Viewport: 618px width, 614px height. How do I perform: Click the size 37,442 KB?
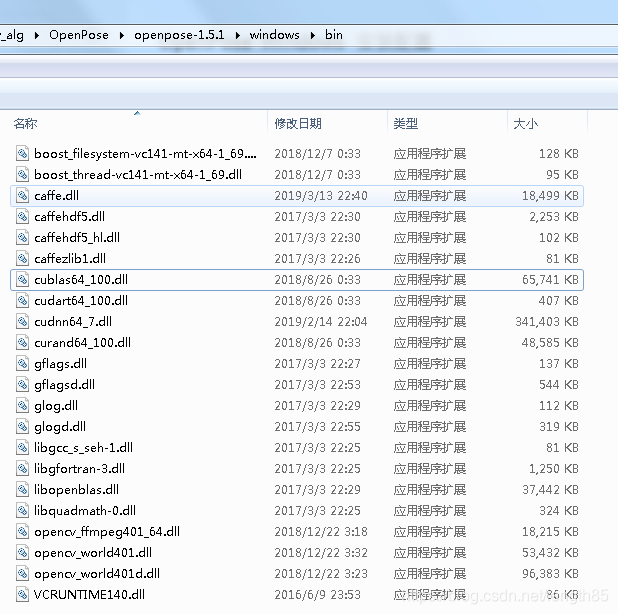pyautogui.click(x=550, y=489)
